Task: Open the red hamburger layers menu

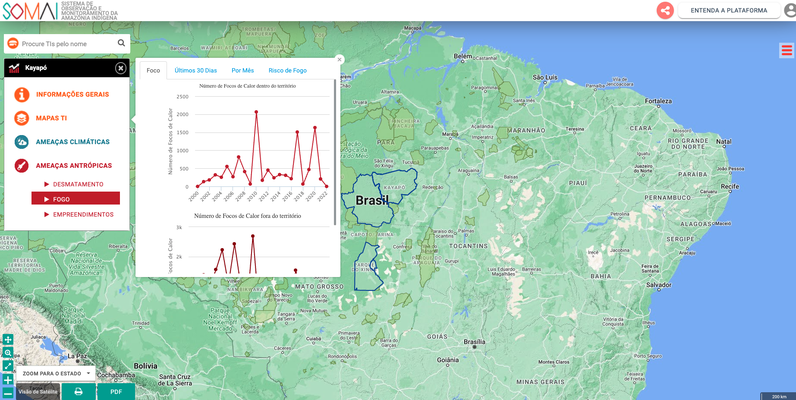Action: (x=787, y=51)
